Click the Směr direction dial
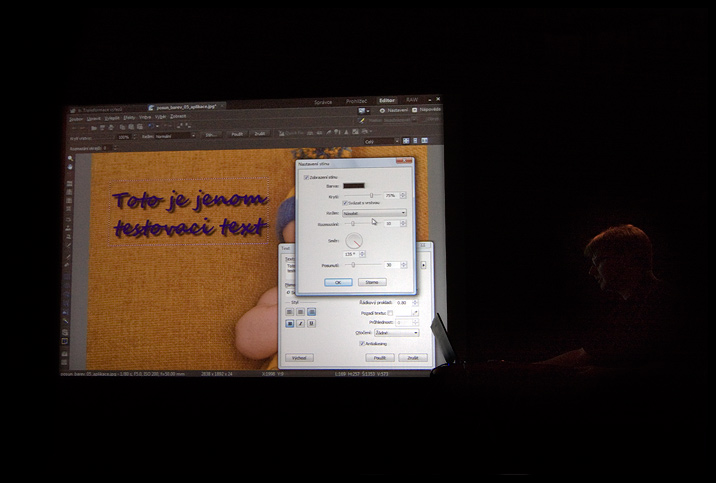Viewport: 716px width, 483px height. pyautogui.click(x=353, y=241)
